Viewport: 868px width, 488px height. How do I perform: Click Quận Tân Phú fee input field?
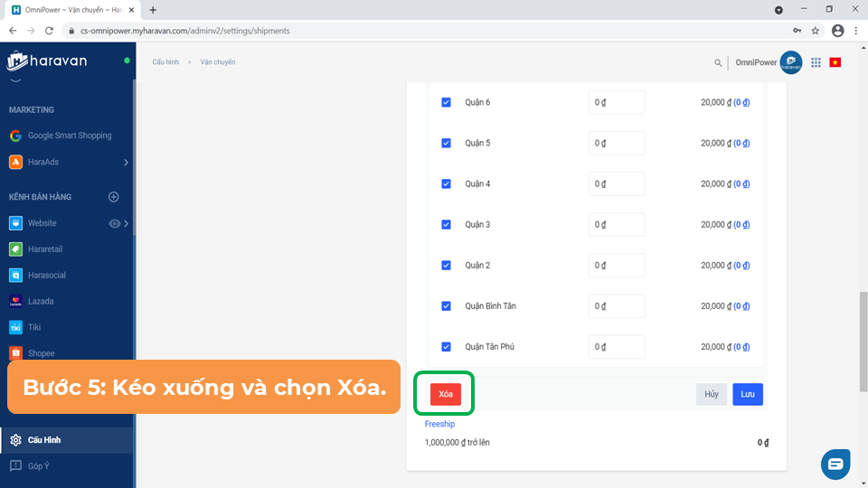click(617, 347)
